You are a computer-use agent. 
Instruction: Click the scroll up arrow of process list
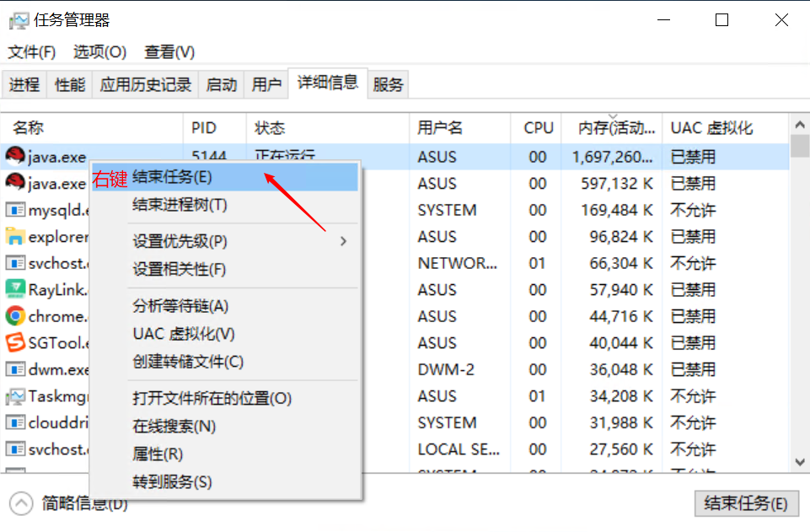800,125
